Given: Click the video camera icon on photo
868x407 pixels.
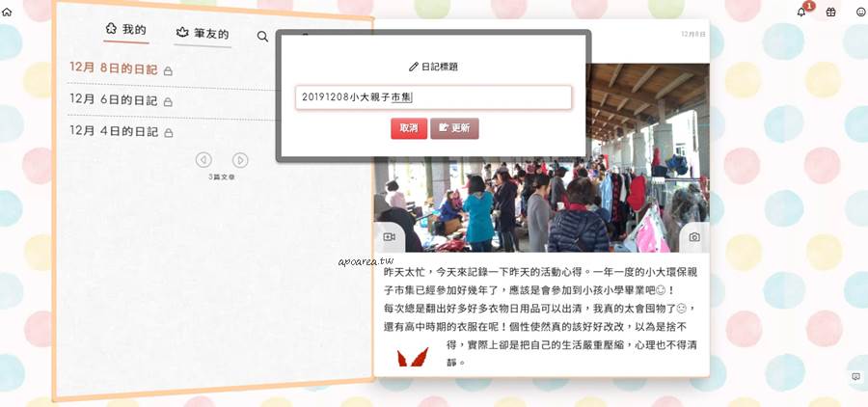Looking at the screenshot, I should 390,237.
